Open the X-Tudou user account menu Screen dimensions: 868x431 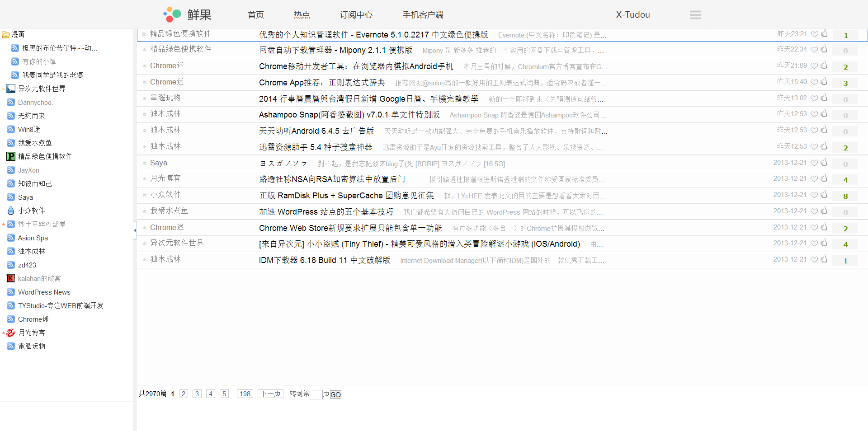point(632,15)
